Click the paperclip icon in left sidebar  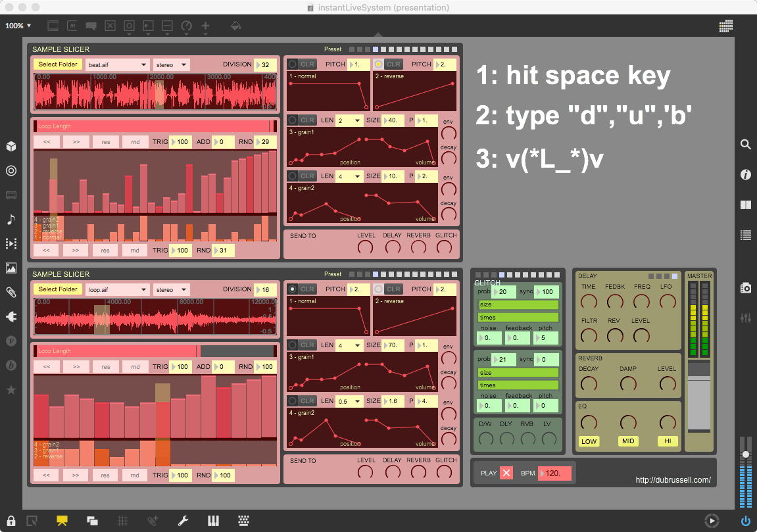pyautogui.click(x=11, y=292)
